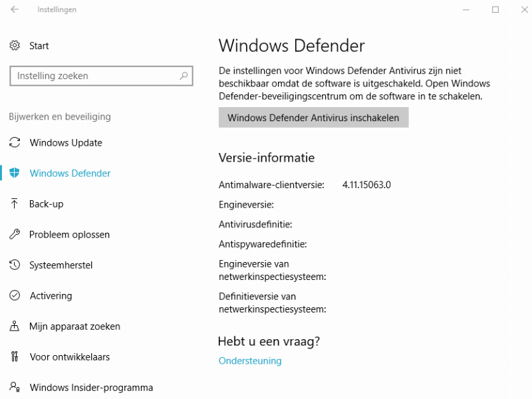The width and height of the screenshot is (532, 399).
Task: Open the Voor ontwikkelaars page
Action: (x=70, y=357)
